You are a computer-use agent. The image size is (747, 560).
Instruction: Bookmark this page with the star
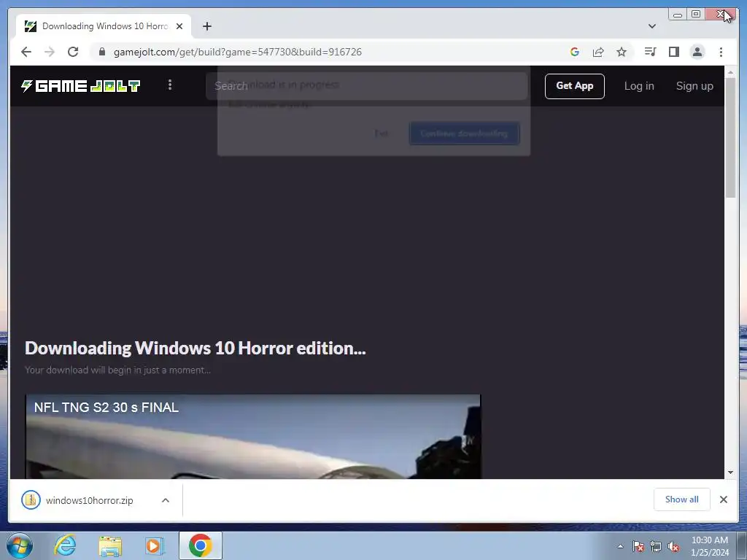click(x=622, y=52)
